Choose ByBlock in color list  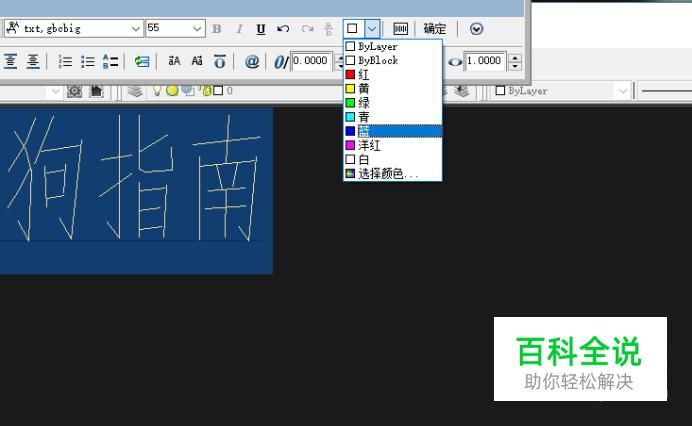(x=393, y=60)
